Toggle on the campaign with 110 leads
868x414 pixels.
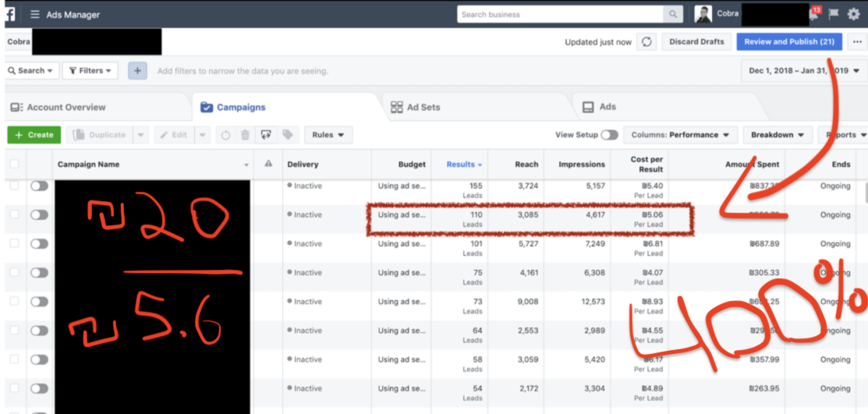coord(39,215)
